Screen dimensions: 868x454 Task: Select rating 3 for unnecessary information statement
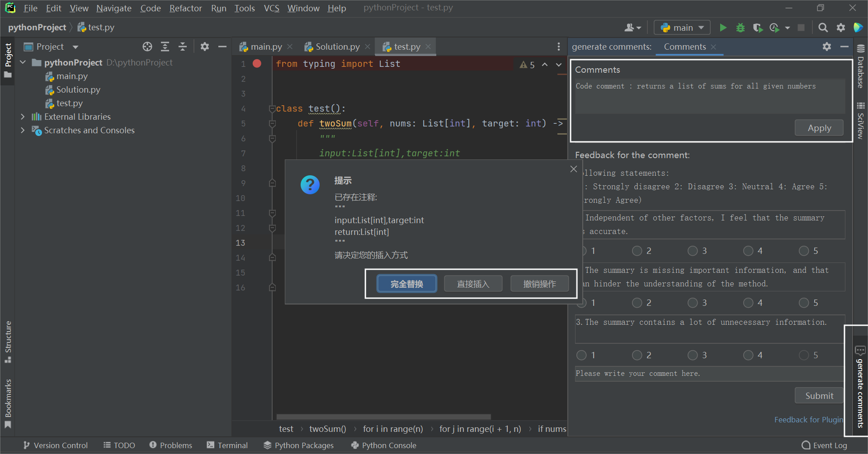point(693,355)
